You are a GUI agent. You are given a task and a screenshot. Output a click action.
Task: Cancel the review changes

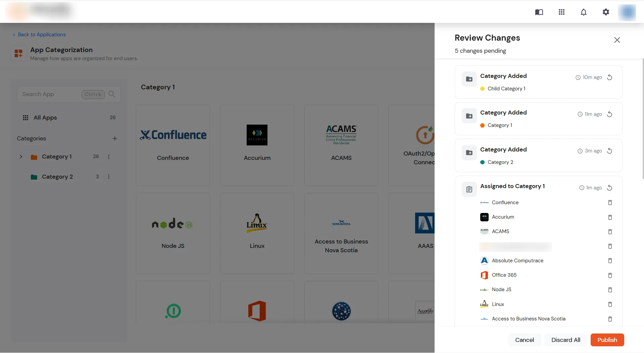coord(524,340)
